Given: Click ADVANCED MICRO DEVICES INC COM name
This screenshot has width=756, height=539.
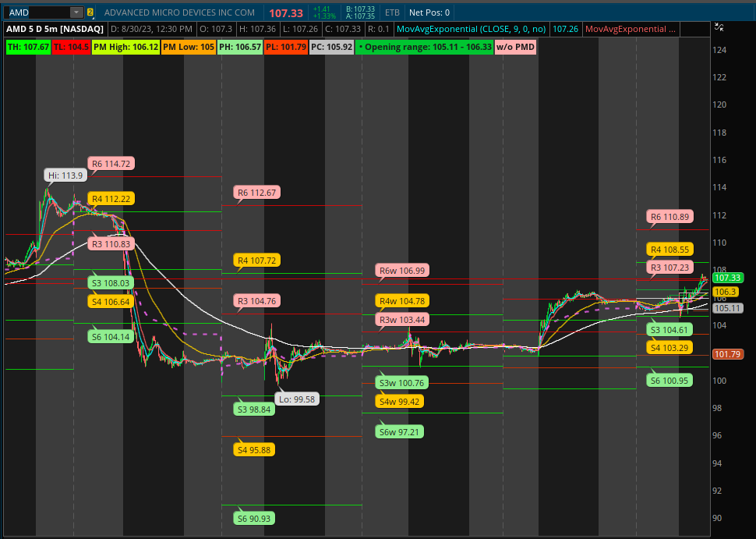Looking at the screenshot, I should (x=179, y=12).
